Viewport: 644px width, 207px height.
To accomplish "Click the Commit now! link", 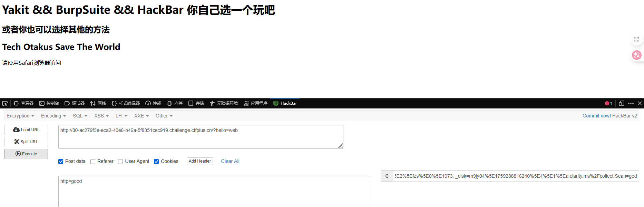I will (x=597, y=116).
